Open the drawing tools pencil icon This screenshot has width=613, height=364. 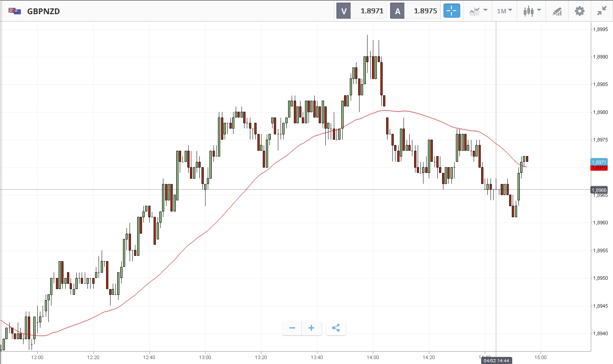(557, 11)
